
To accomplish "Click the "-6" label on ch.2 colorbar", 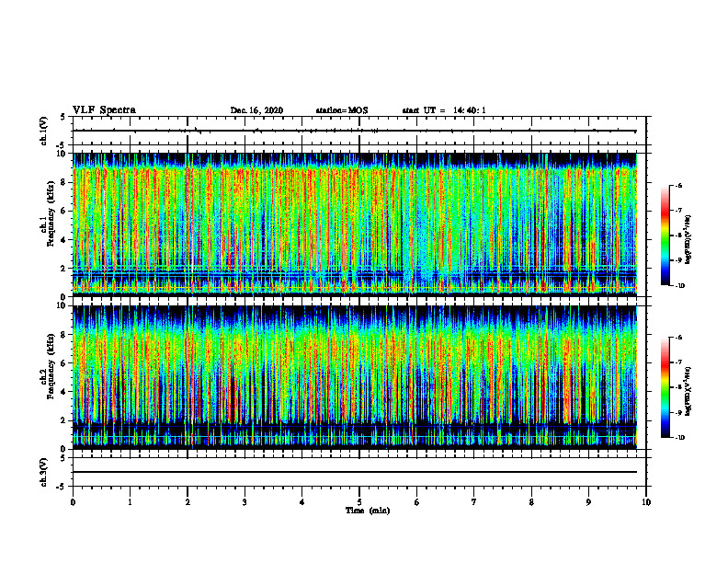I will pyautogui.click(x=678, y=338).
